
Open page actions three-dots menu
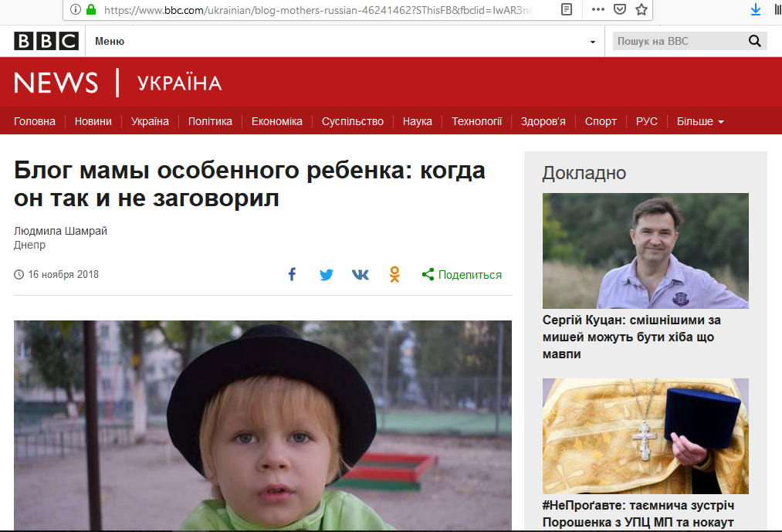coord(598,9)
